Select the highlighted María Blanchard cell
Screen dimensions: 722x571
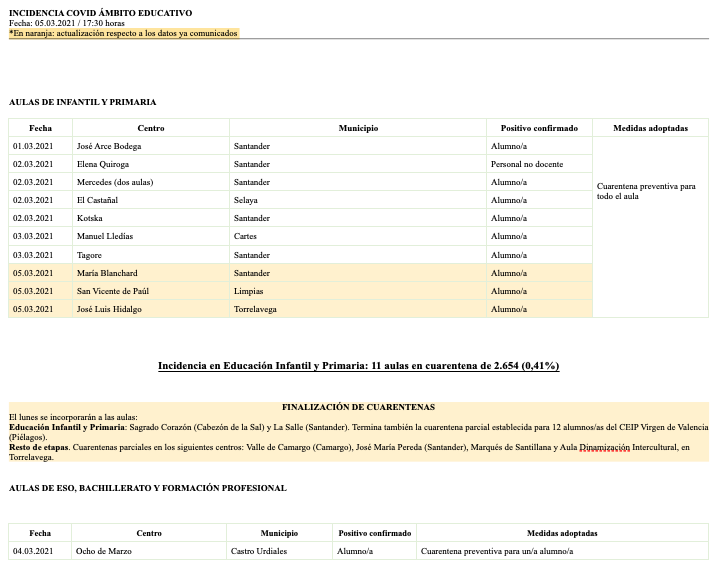pyautogui.click(x=107, y=273)
